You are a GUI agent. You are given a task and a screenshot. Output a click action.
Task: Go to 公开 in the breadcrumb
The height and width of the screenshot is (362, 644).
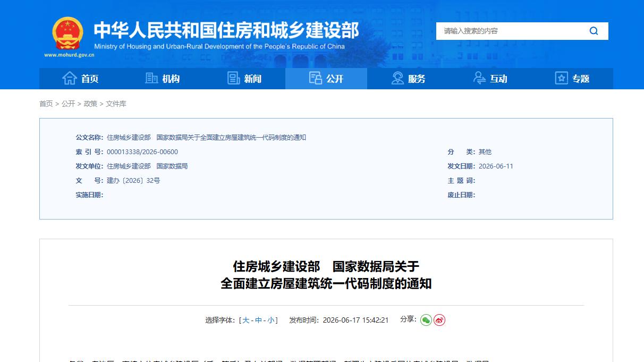(x=68, y=104)
